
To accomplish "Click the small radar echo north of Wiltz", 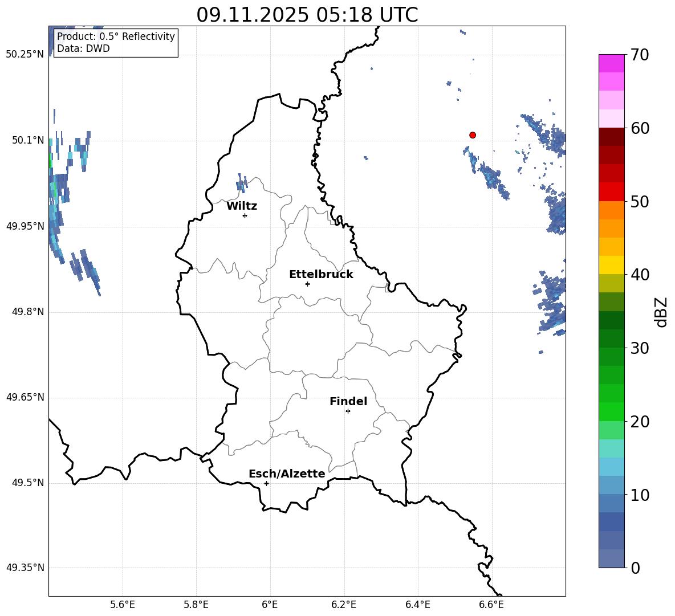I will point(242,183).
